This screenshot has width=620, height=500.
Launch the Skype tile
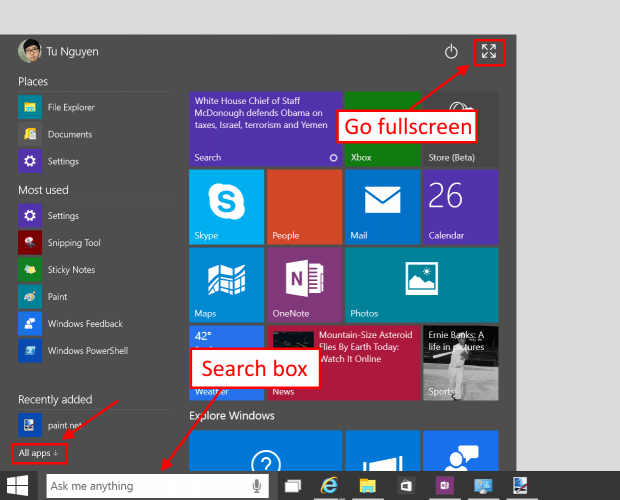(x=227, y=207)
